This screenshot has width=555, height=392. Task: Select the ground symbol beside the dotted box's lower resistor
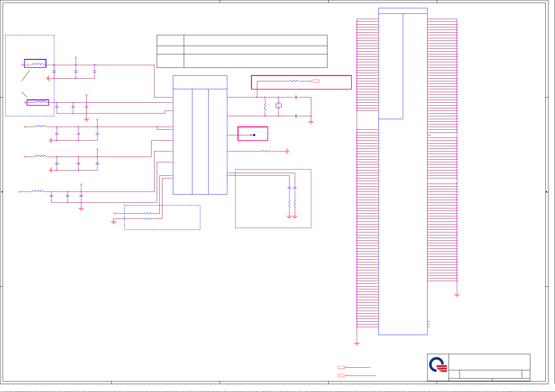click(114, 223)
